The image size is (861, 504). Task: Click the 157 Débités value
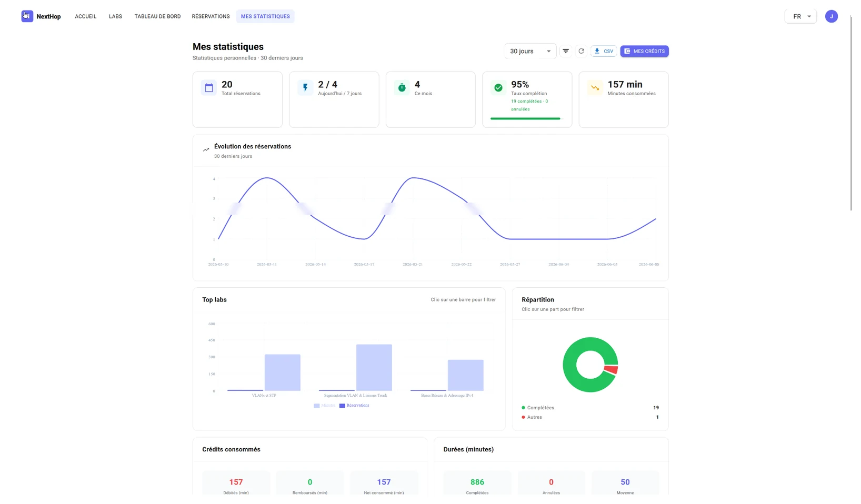click(236, 482)
